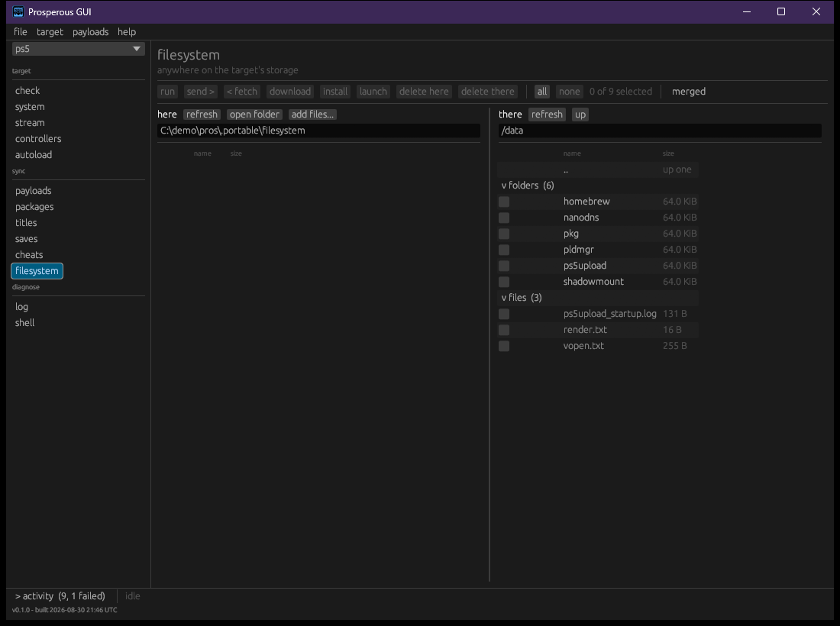Check the pldmgr folder checkbox
840x626 pixels.
click(504, 250)
